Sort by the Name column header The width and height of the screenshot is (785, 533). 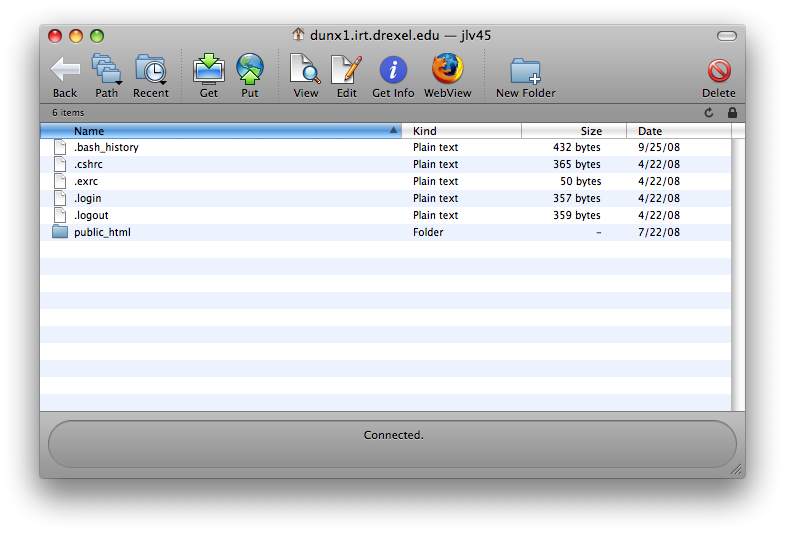(x=221, y=131)
